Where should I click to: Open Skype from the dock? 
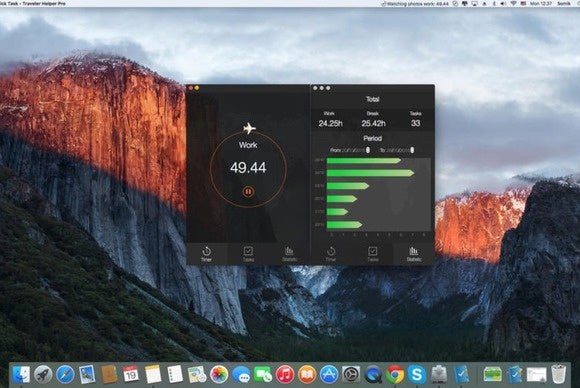[x=417, y=374]
